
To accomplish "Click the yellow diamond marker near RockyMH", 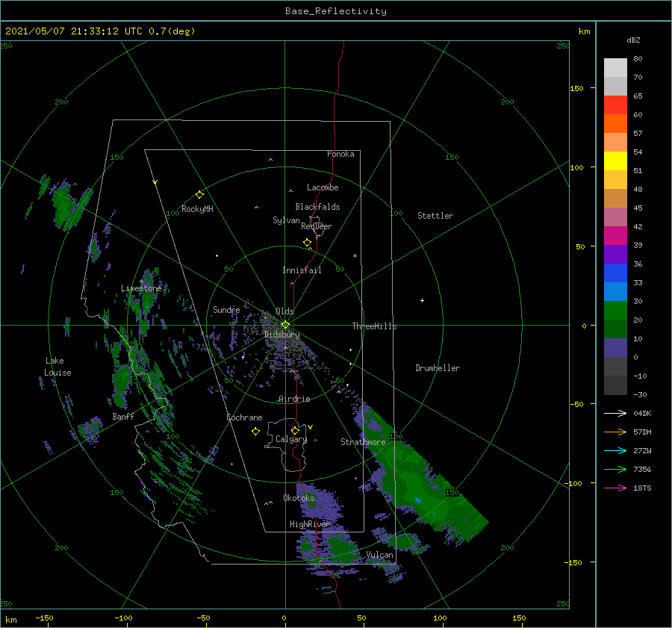I will click(199, 195).
